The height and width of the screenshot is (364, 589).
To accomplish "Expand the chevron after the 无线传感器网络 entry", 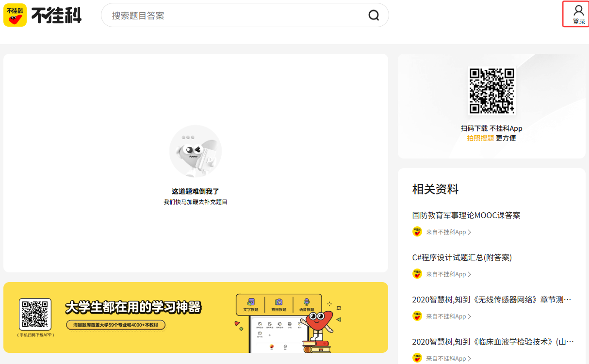I will tap(470, 316).
